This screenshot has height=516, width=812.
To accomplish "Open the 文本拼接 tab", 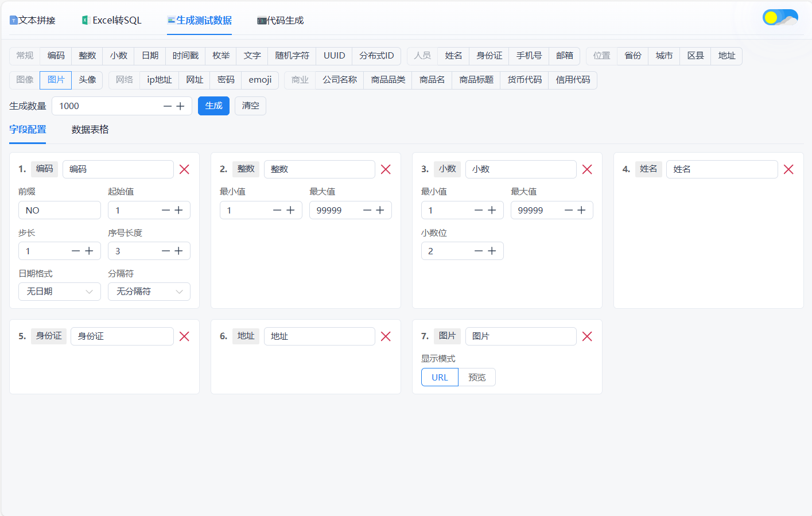I will click(33, 20).
